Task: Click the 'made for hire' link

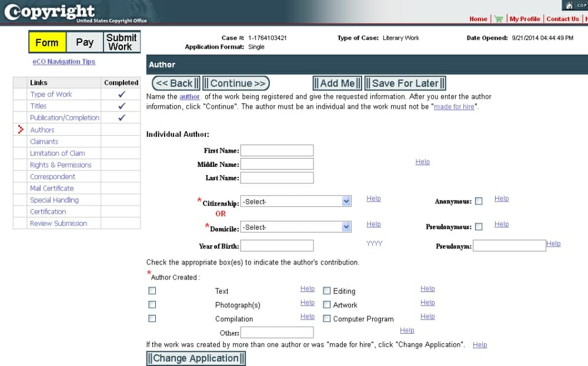Action: 454,107
